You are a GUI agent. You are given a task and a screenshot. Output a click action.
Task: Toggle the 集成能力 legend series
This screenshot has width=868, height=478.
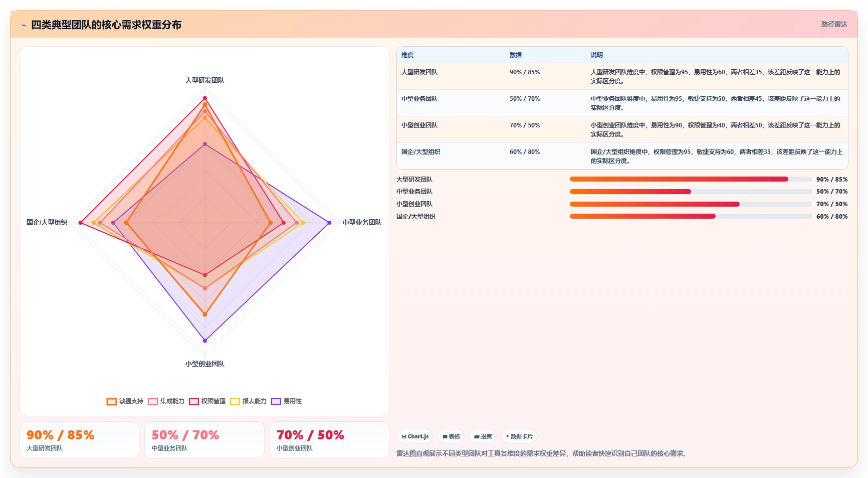166,401
